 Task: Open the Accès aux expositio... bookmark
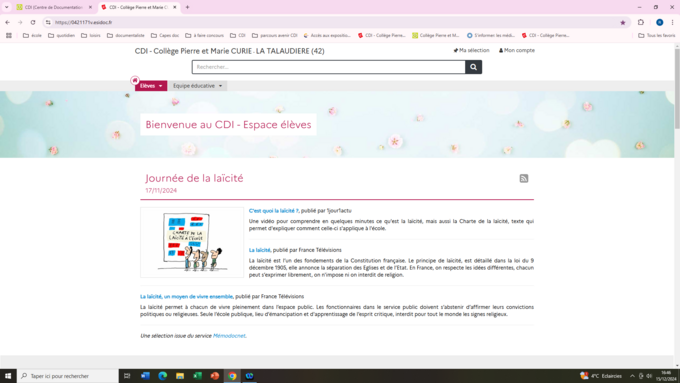[x=327, y=36]
